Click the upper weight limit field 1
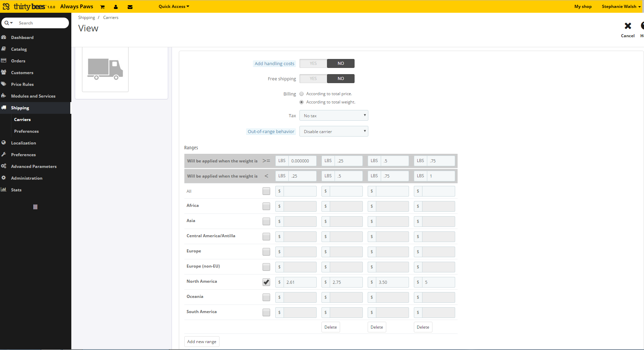This screenshot has height=350, width=644. pos(441,176)
